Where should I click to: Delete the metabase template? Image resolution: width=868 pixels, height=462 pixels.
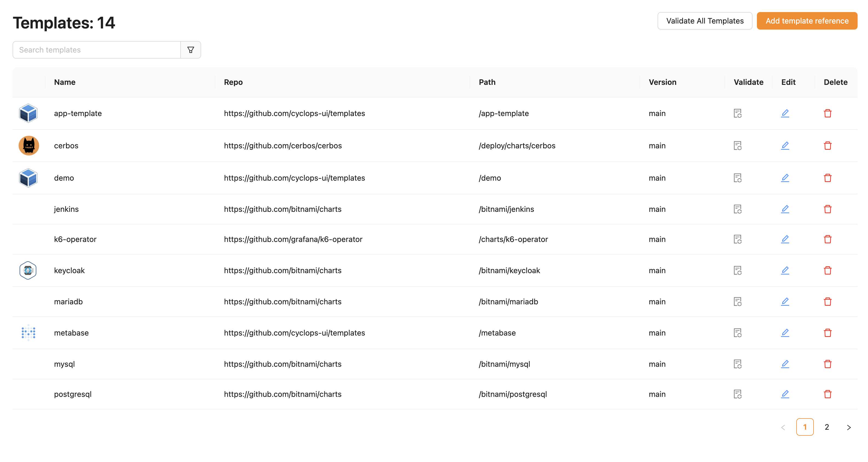tap(828, 333)
